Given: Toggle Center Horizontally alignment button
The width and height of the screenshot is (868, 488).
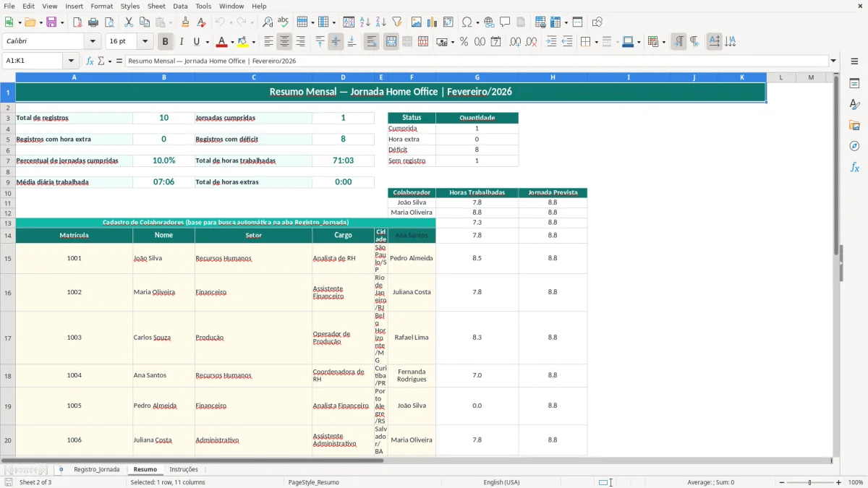Looking at the screenshot, I should [284, 42].
